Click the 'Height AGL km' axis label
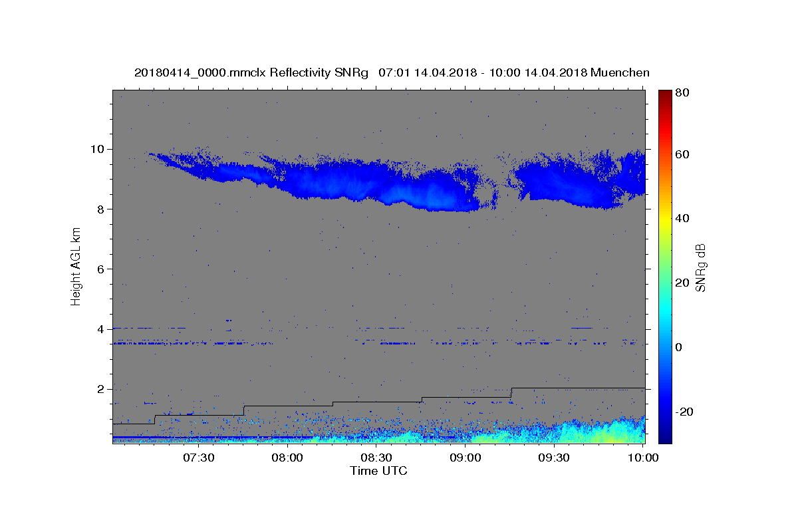Screen dimensions: 798x532 coord(76,266)
